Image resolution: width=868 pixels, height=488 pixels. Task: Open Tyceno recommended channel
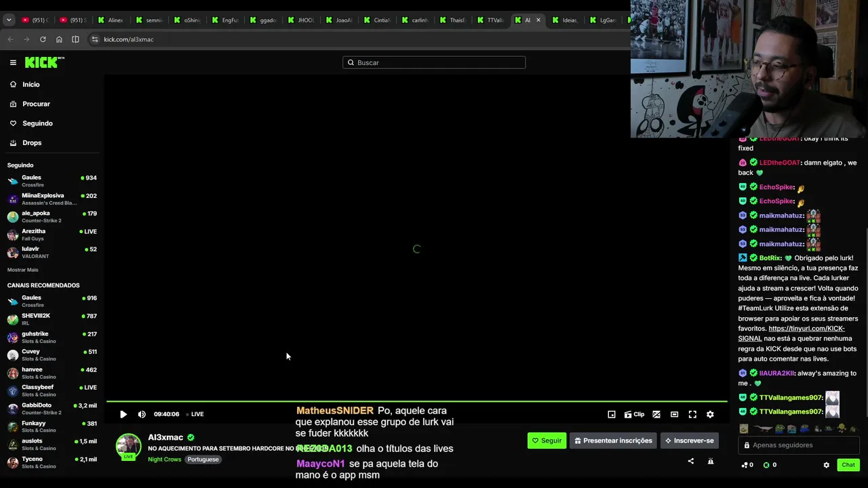[52, 463]
